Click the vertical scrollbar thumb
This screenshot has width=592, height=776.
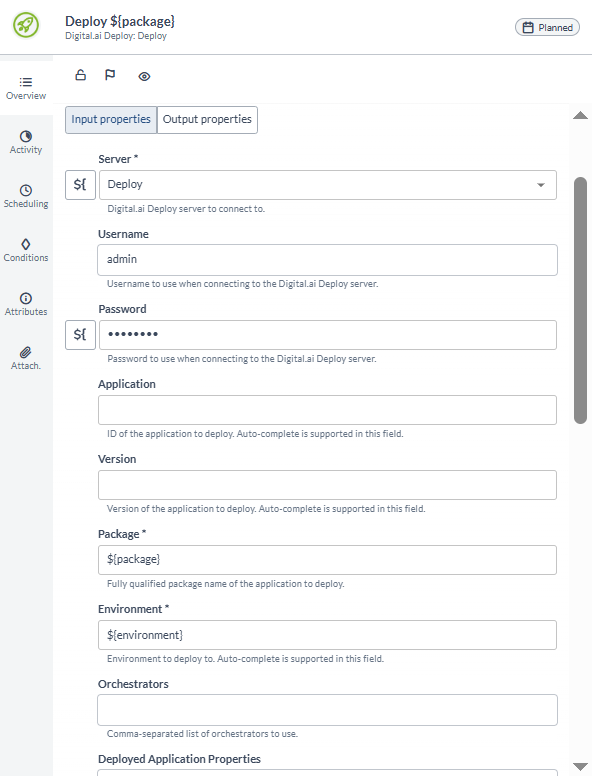click(x=580, y=300)
